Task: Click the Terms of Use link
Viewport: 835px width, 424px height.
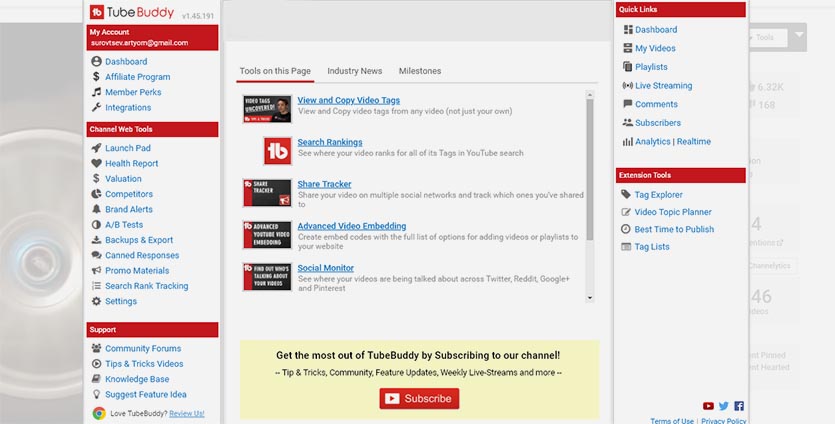Action: (672, 420)
